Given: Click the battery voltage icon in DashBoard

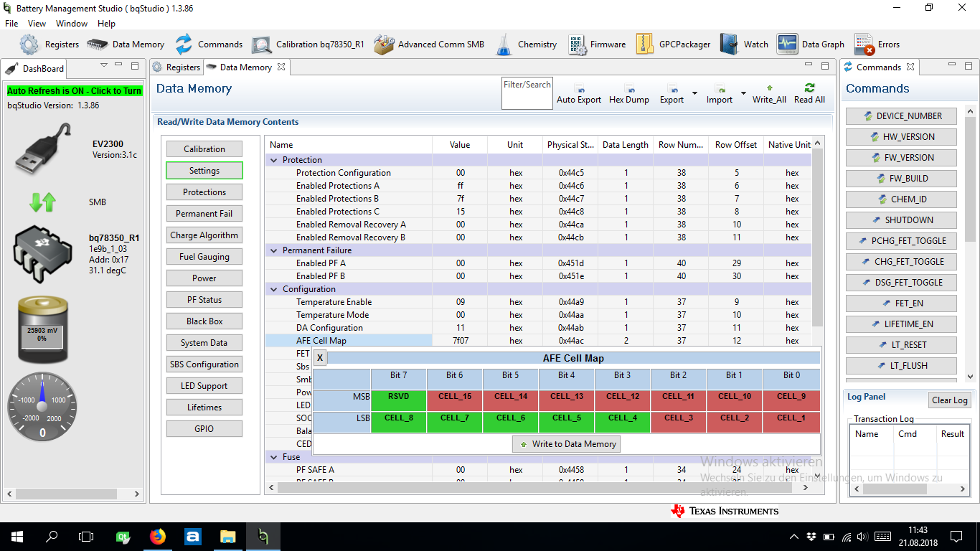Looking at the screenshot, I should coord(42,329).
